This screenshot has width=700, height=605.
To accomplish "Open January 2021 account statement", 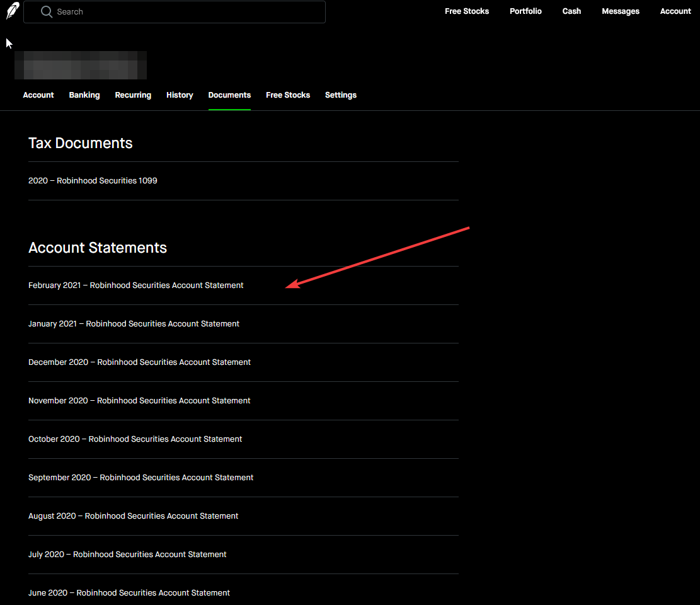I will pyautogui.click(x=134, y=324).
